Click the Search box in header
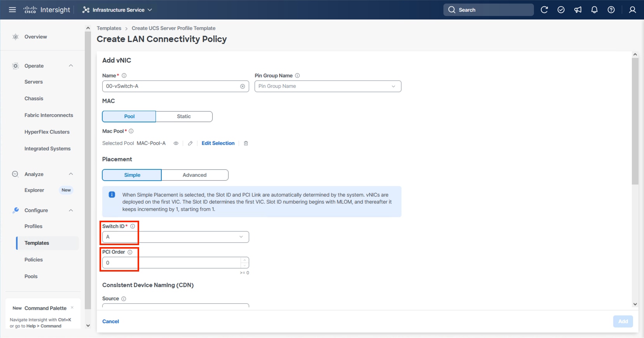Screen dimensions: 644x338 [x=488, y=10]
